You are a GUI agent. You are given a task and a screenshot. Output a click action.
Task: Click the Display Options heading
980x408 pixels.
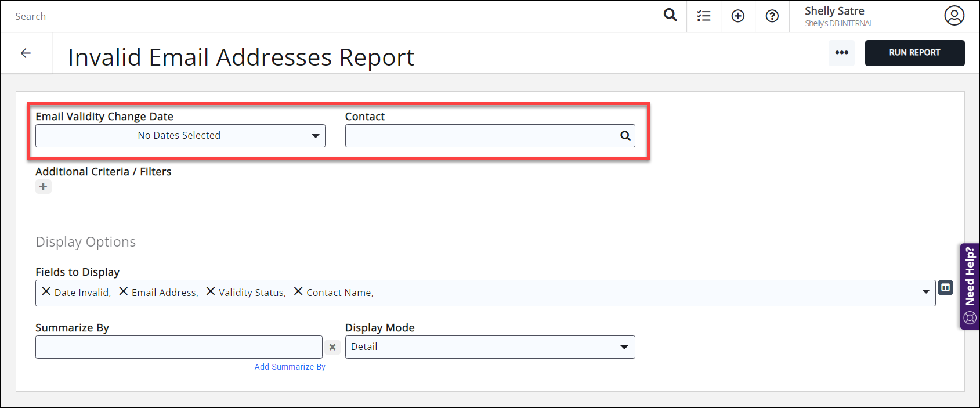[x=86, y=242]
